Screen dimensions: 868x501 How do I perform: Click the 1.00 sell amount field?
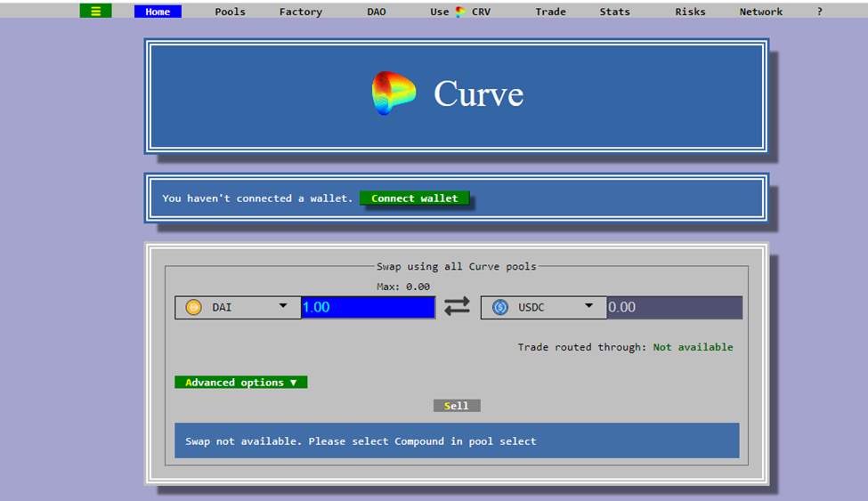coord(369,307)
